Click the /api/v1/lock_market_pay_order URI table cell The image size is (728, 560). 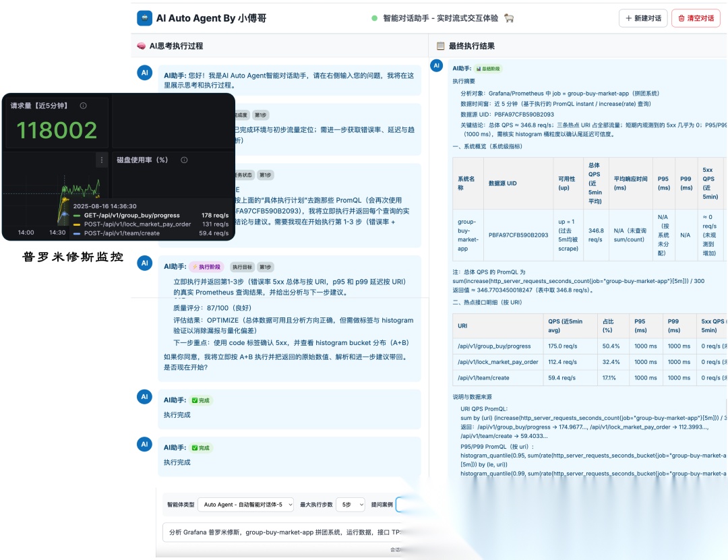point(497,362)
